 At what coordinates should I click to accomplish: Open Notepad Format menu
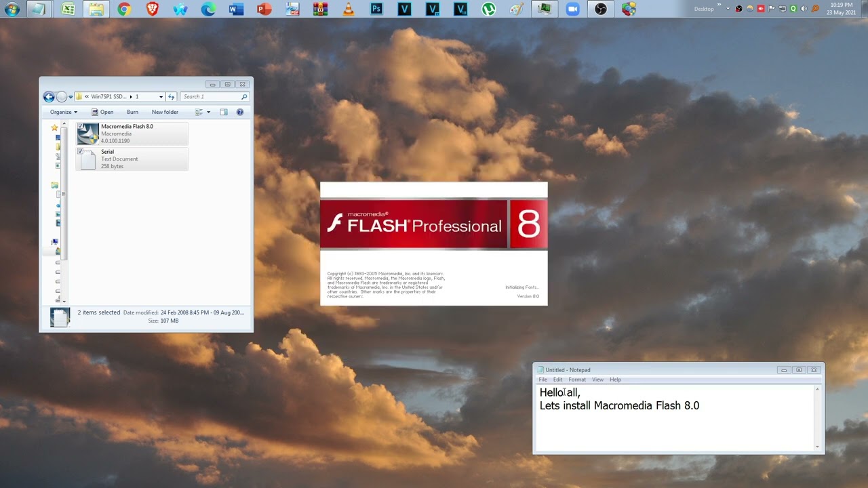577,380
